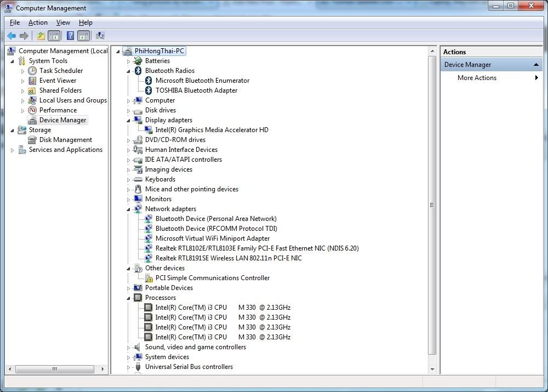Click the device list vertical scrollbar down arrow
This screenshot has height=392, width=548.
432,370
